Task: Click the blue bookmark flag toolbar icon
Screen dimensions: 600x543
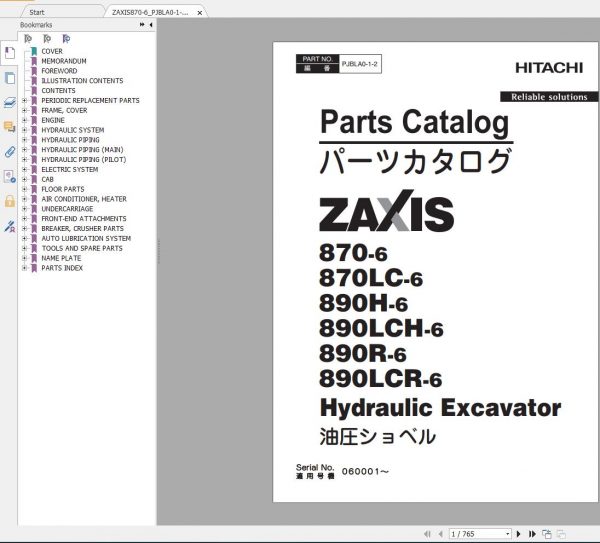Action: (x=66, y=39)
